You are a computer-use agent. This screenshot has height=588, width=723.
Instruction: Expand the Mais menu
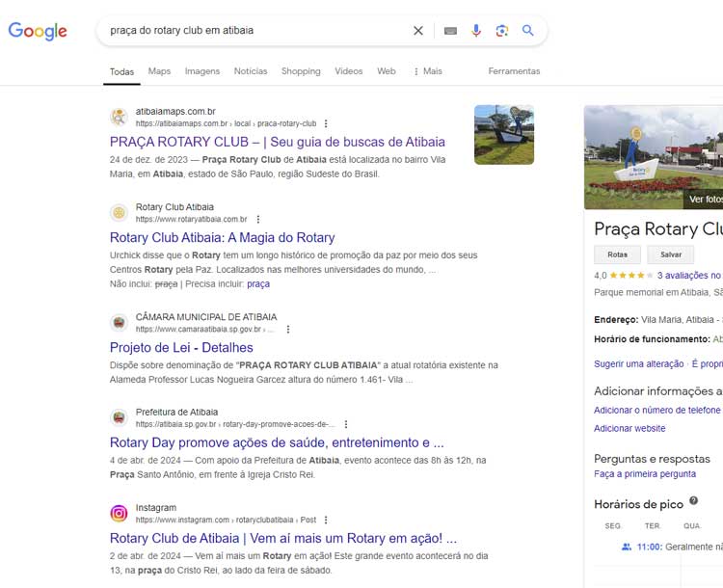pyautogui.click(x=428, y=71)
